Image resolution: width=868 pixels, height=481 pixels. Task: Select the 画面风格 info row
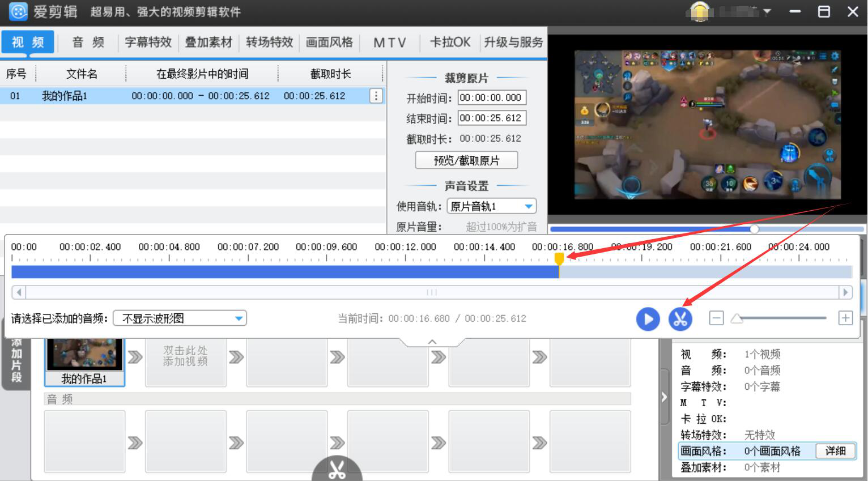coord(767,451)
